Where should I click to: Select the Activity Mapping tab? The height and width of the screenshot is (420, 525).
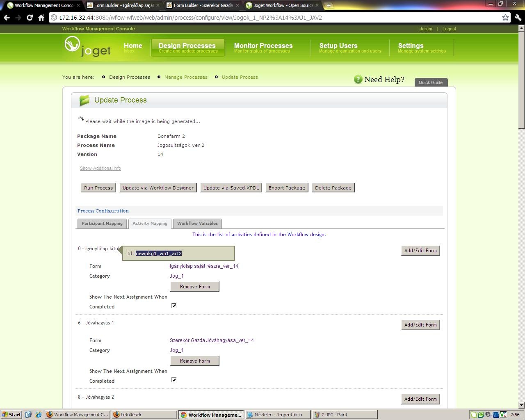point(150,224)
